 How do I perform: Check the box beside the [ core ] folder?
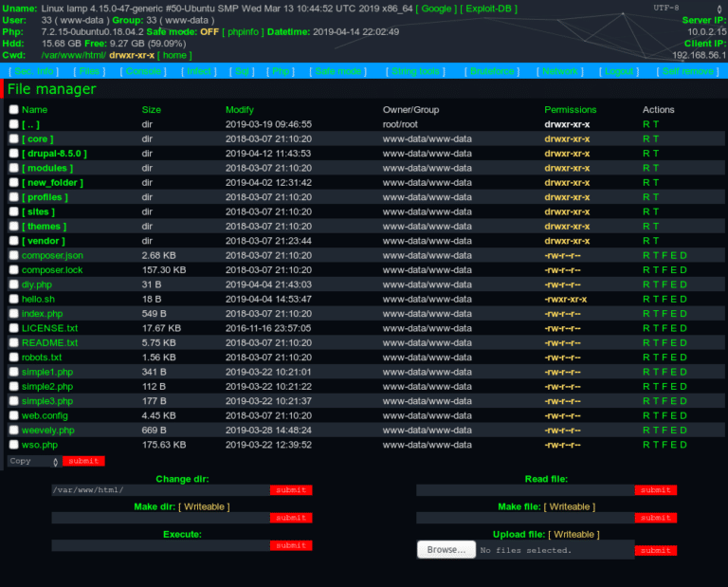13,139
